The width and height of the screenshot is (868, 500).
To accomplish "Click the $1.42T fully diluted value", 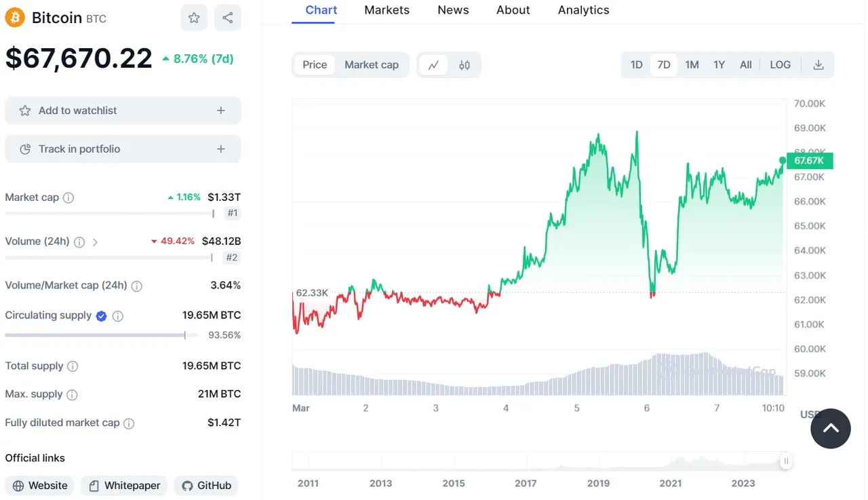I will (x=224, y=423).
